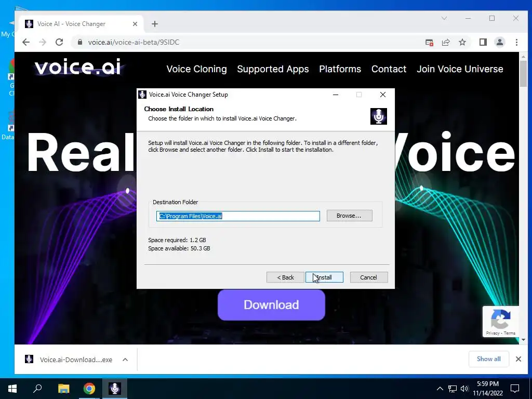Open the Platforms menu item
Viewport: 532px width, 399px height.
[x=340, y=69]
